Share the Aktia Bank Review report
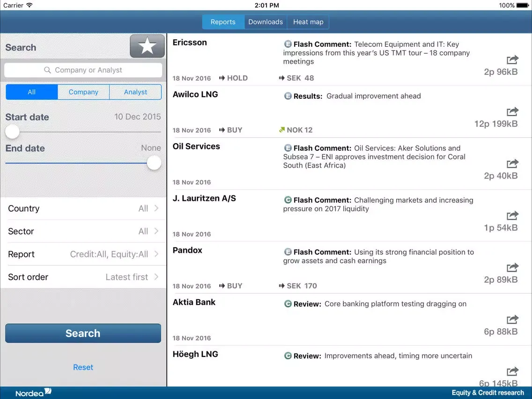The height and width of the screenshot is (399, 532). [x=512, y=319]
